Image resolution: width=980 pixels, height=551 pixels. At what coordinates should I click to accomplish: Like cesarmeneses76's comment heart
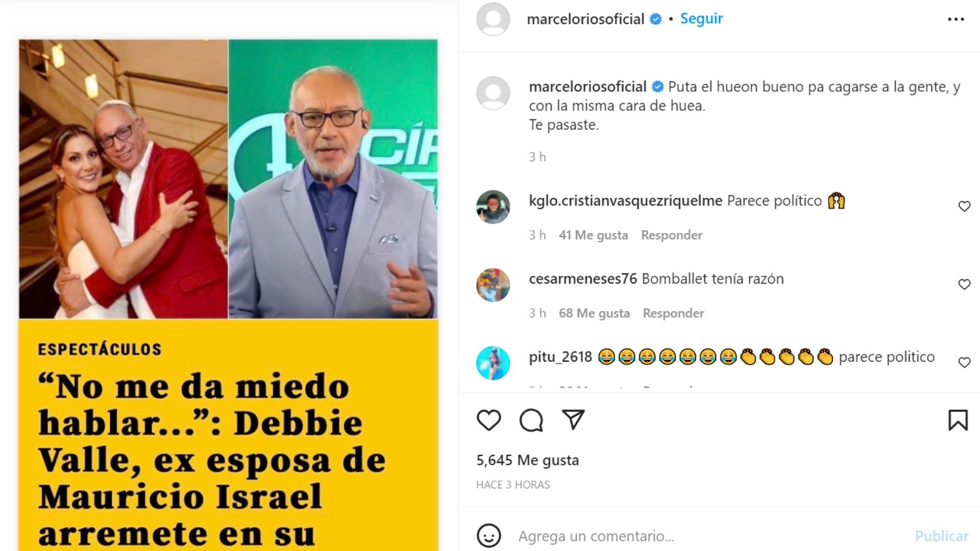click(964, 284)
